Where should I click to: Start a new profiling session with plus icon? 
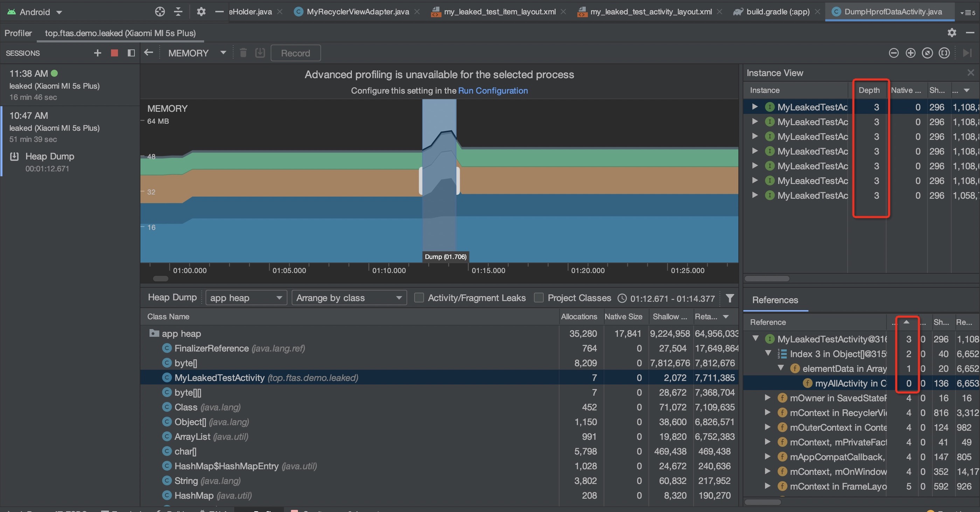pos(97,53)
